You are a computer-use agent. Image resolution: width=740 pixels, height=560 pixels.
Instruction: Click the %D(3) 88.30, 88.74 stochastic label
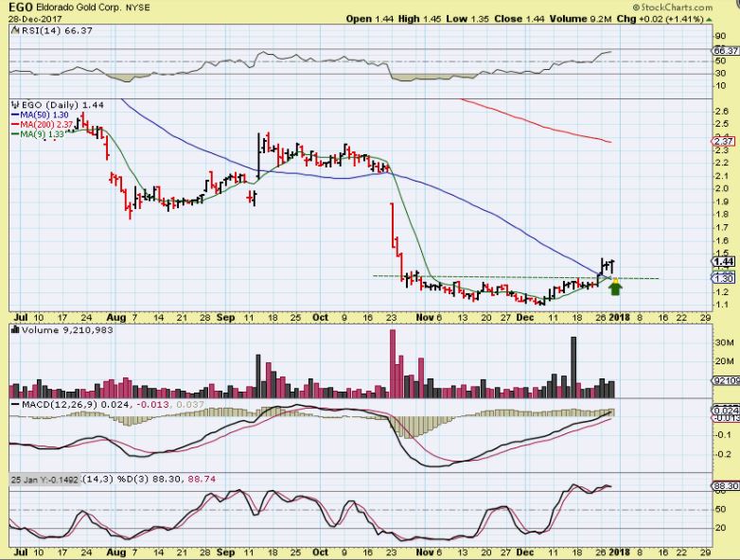tap(167, 480)
